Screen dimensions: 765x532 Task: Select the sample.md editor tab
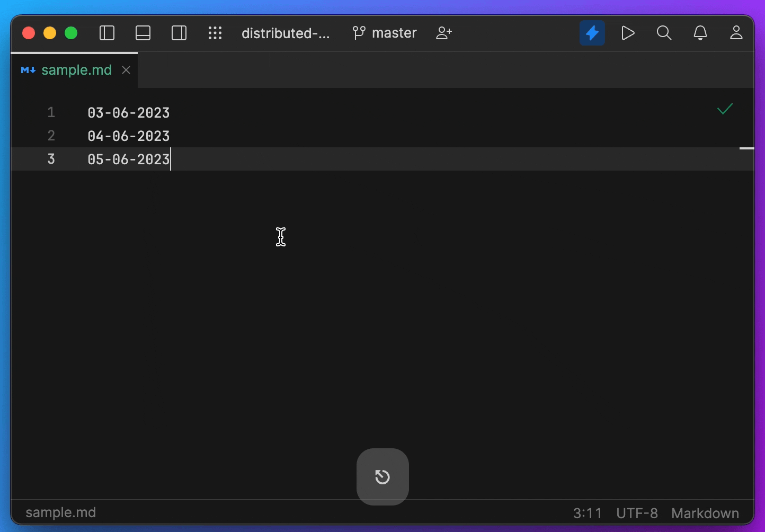pyautogui.click(x=76, y=69)
